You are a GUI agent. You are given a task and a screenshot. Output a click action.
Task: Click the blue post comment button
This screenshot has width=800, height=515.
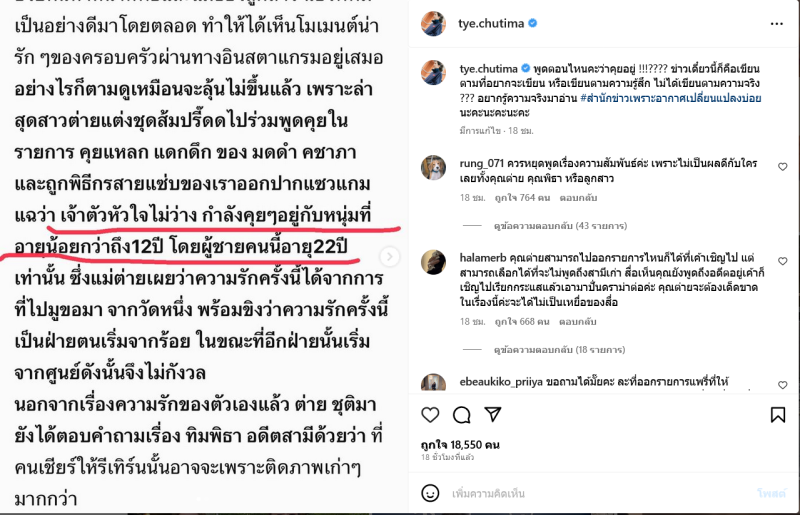[771, 493]
